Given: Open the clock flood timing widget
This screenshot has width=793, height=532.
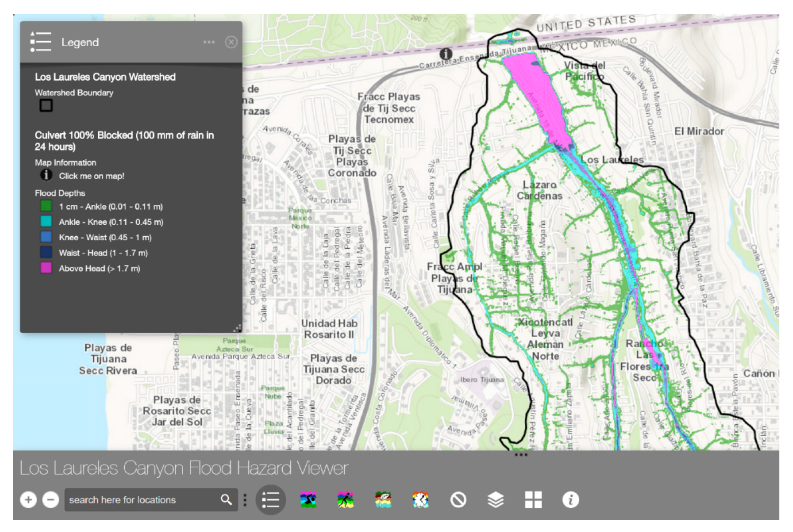Looking at the screenshot, I should 420,500.
